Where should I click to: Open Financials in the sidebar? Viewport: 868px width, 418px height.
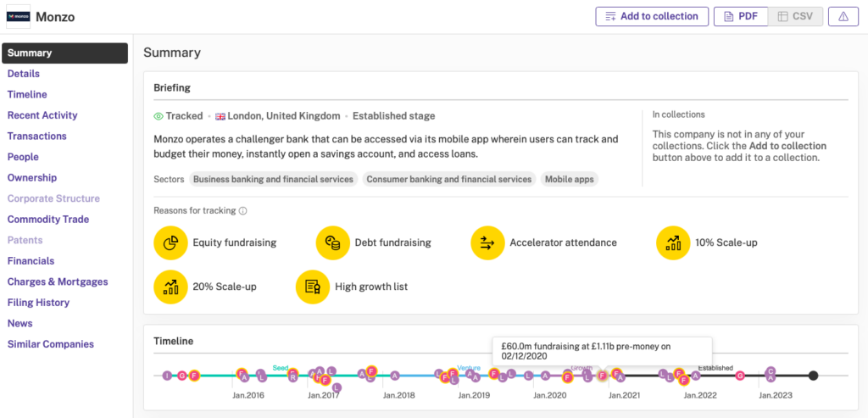[31, 261]
